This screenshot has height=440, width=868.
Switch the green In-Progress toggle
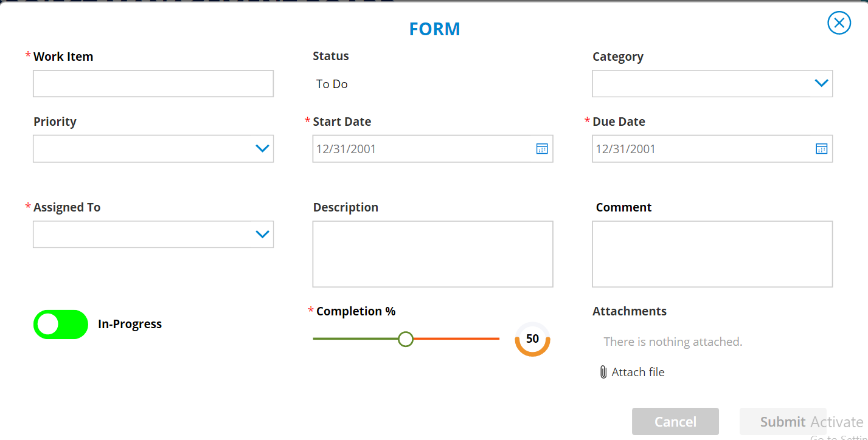(x=60, y=324)
